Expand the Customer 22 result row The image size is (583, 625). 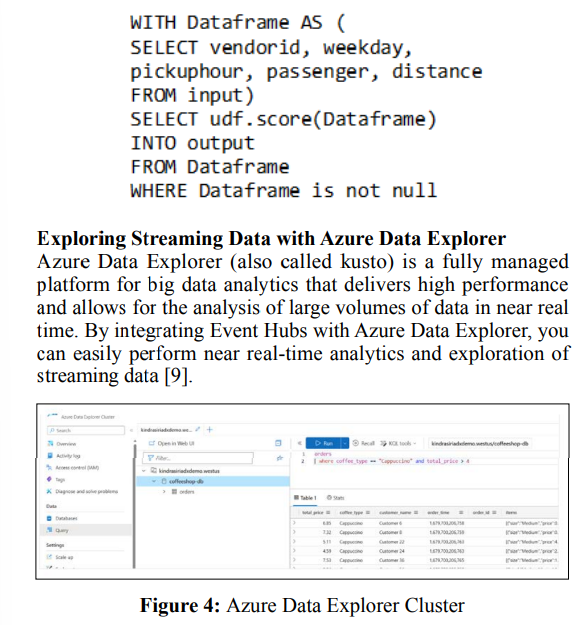(x=294, y=542)
